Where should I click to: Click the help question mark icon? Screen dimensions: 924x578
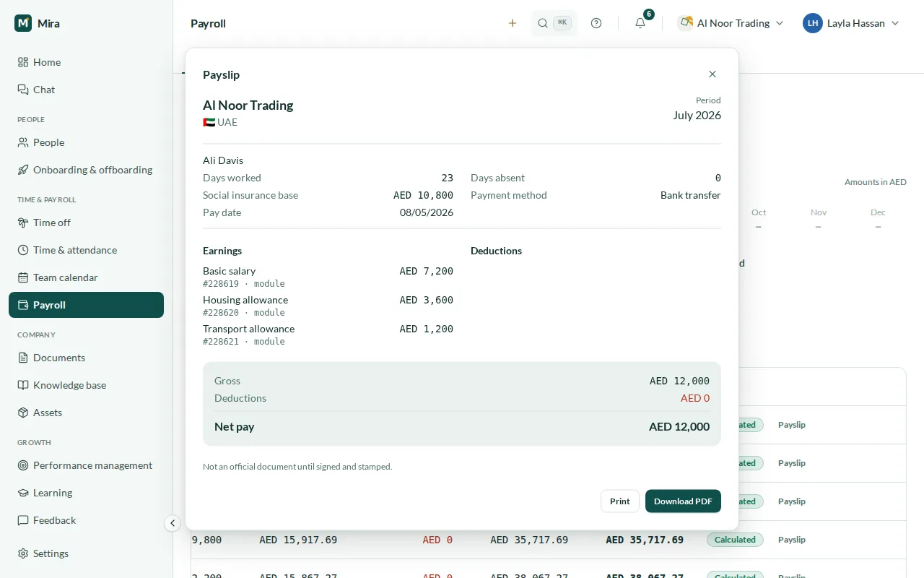click(x=596, y=23)
